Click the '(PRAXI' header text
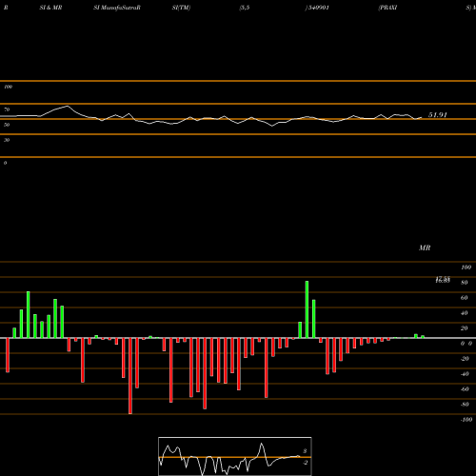 click(x=387, y=8)
